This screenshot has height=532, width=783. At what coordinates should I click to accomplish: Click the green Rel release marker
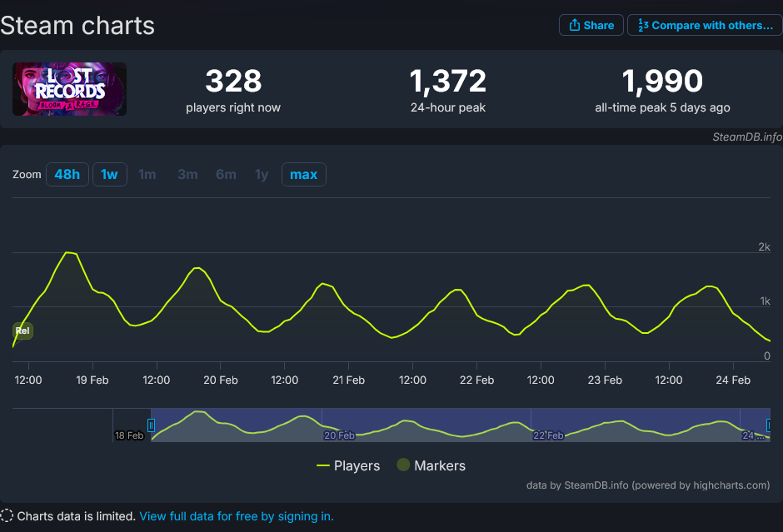click(22, 331)
